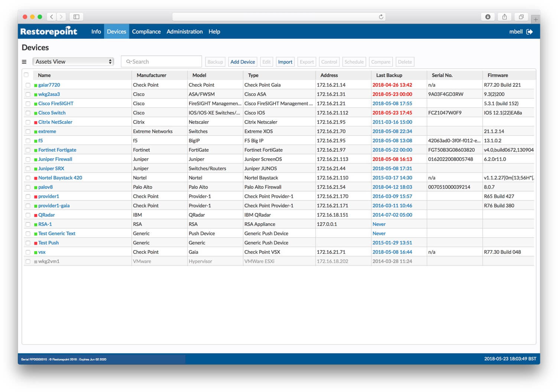Switch to the Compliance tab
This screenshot has width=558, height=392.
[146, 32]
